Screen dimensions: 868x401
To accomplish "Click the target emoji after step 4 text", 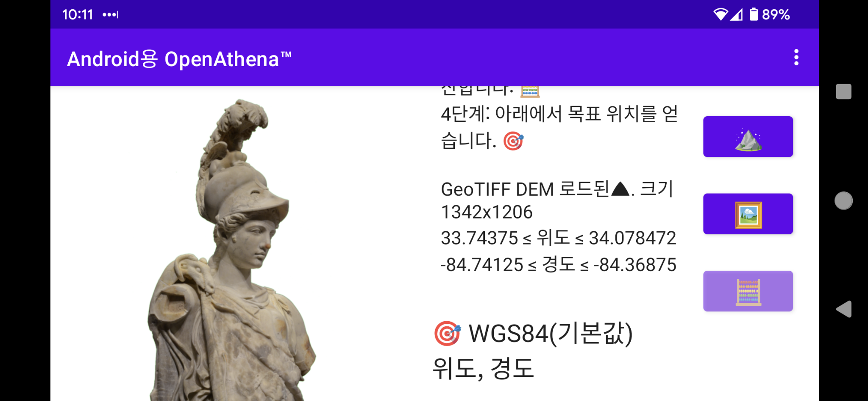I will (x=513, y=141).
